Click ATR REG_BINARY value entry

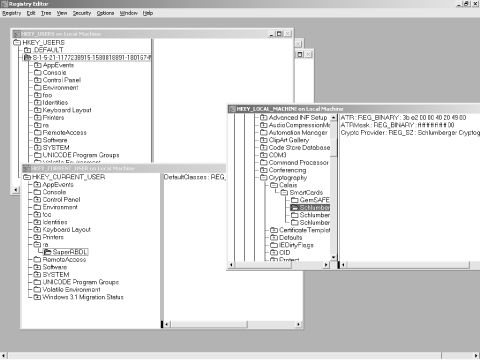click(403, 117)
